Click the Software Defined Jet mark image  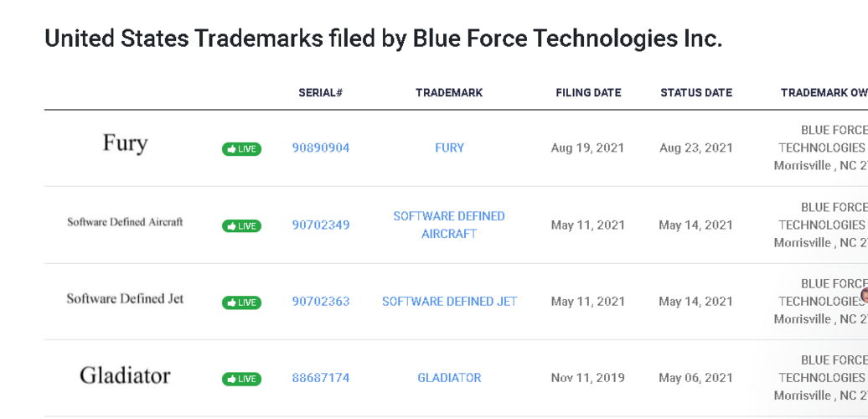(x=125, y=298)
